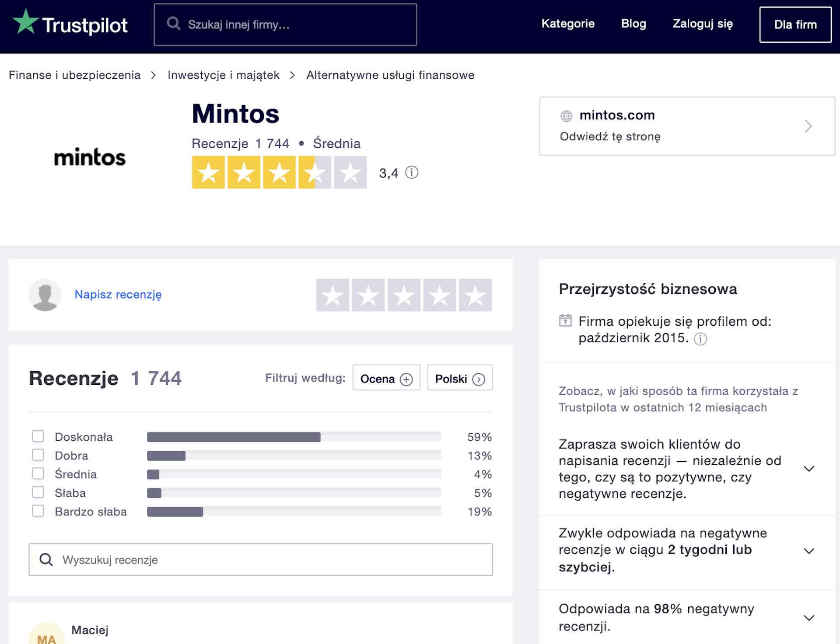Expand the 'Zaprasza swoich klientów' section
The image size is (840, 644).
coord(809,469)
